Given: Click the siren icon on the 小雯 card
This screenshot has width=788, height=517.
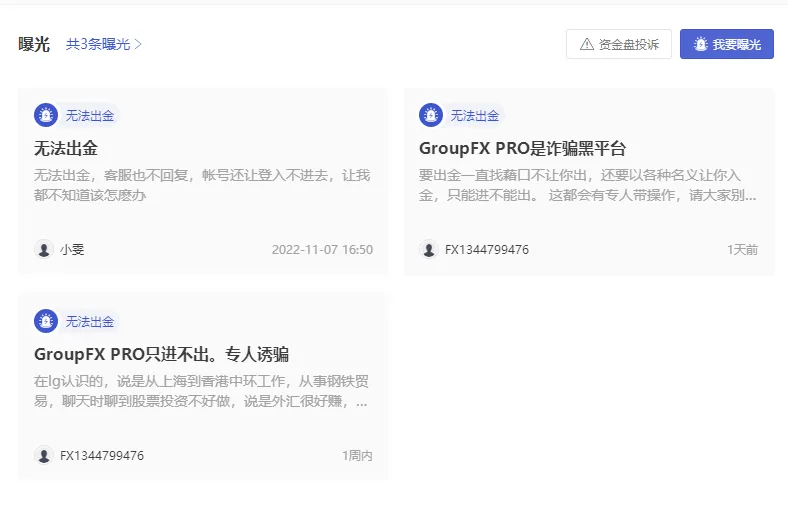Looking at the screenshot, I should 46,116.
